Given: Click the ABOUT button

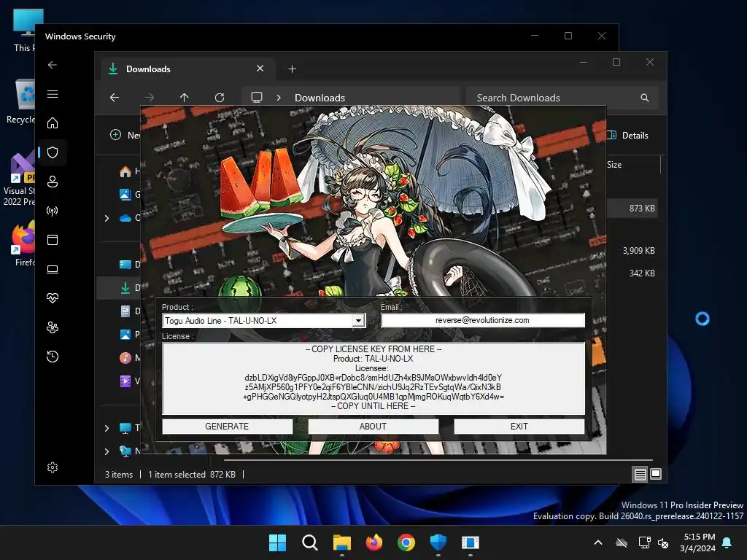Looking at the screenshot, I should click(373, 426).
